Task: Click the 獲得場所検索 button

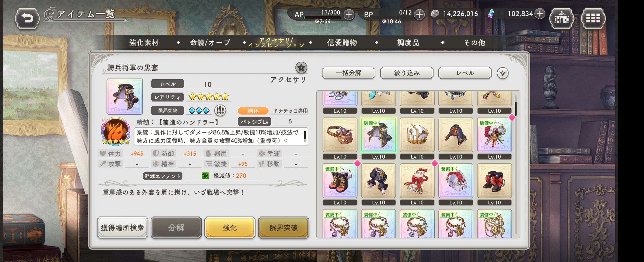Action: (123, 227)
